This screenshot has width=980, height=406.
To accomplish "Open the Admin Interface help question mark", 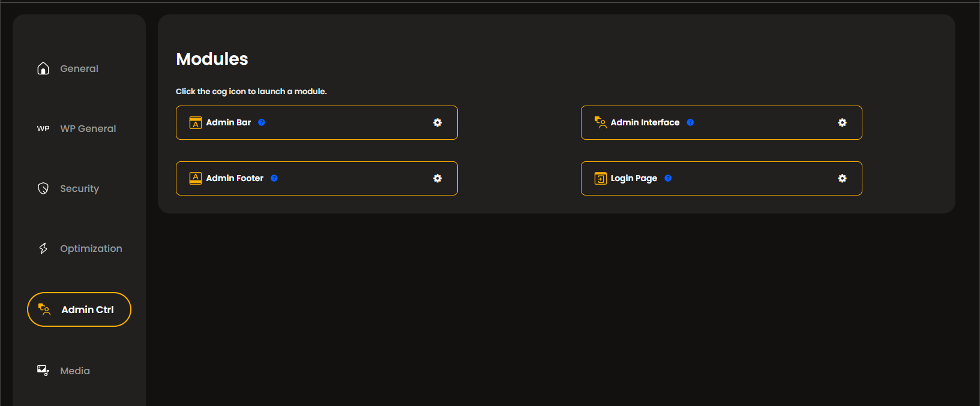I will pos(690,122).
